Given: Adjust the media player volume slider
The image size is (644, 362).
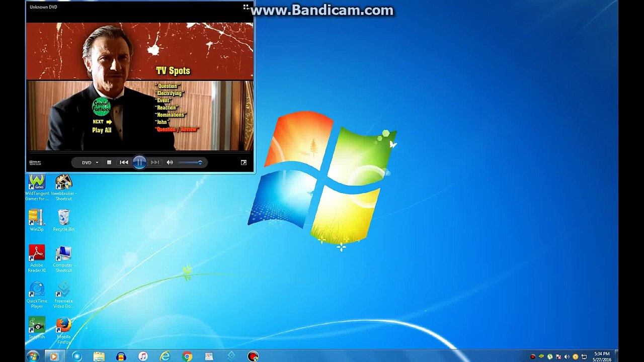Looking at the screenshot, I should point(190,162).
